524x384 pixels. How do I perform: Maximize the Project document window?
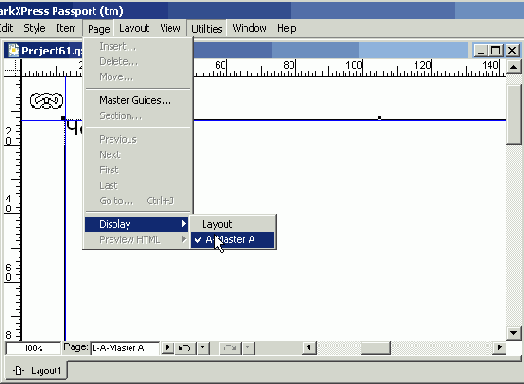[x=496, y=51]
